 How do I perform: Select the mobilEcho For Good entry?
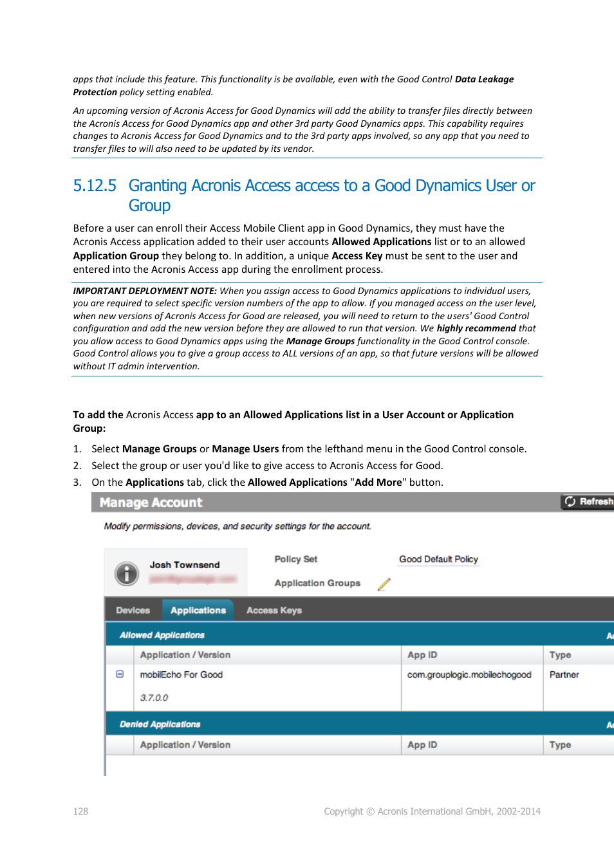coord(181,675)
